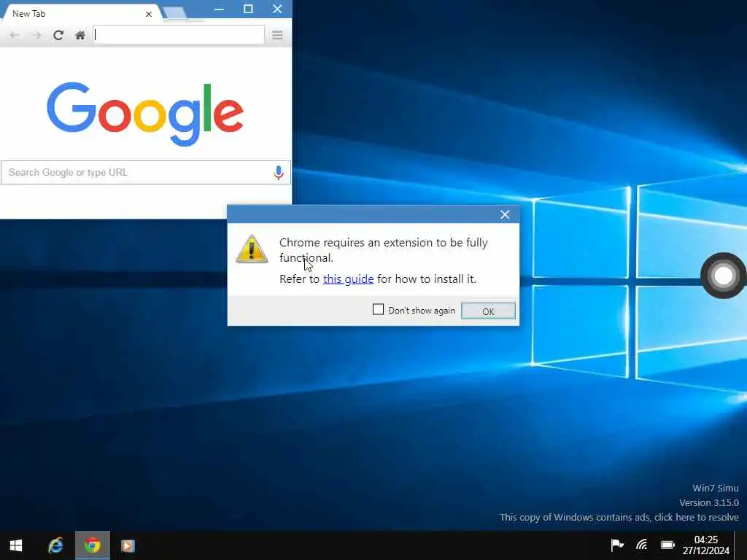
Task: Open a new Chrome tab
Action: [175, 14]
